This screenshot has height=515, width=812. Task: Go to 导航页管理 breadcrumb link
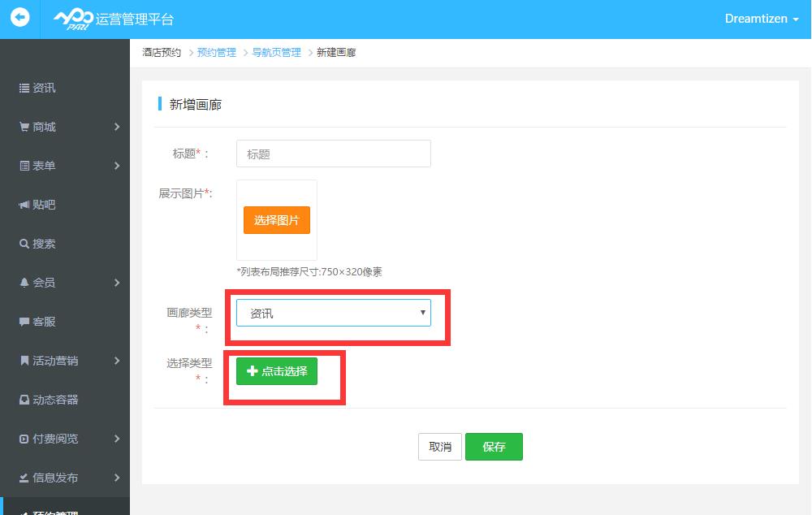pos(276,53)
